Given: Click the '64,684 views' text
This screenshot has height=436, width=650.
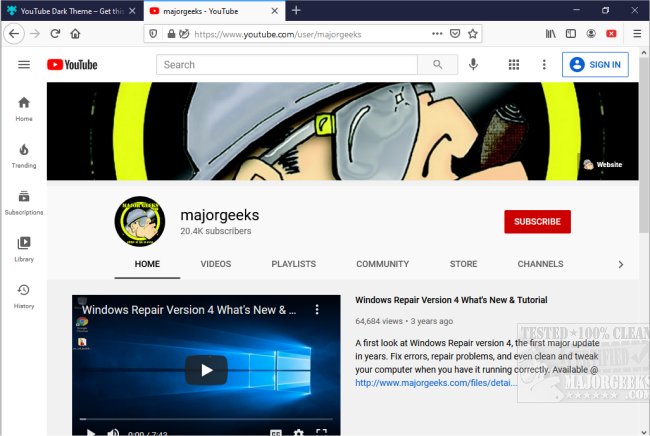Looking at the screenshot, I should point(379,321).
